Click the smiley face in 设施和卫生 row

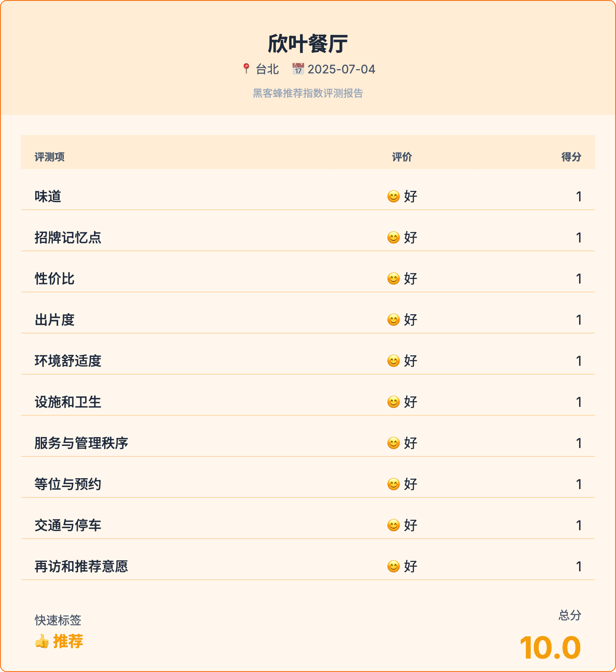(393, 402)
